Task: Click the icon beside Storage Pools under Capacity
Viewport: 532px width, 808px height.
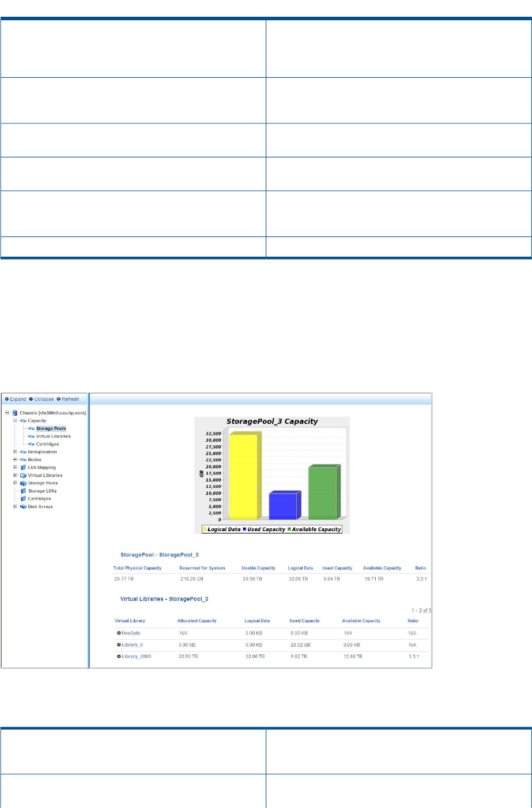Action: pos(32,429)
